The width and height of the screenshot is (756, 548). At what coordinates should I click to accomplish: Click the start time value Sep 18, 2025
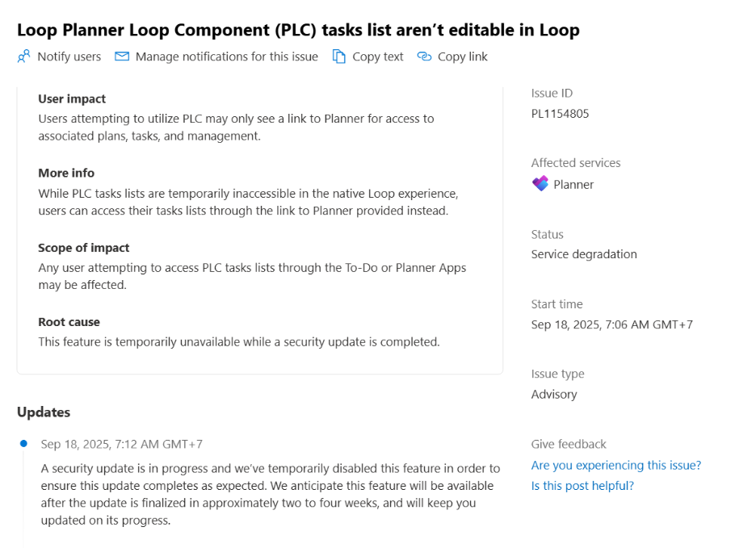coord(611,324)
